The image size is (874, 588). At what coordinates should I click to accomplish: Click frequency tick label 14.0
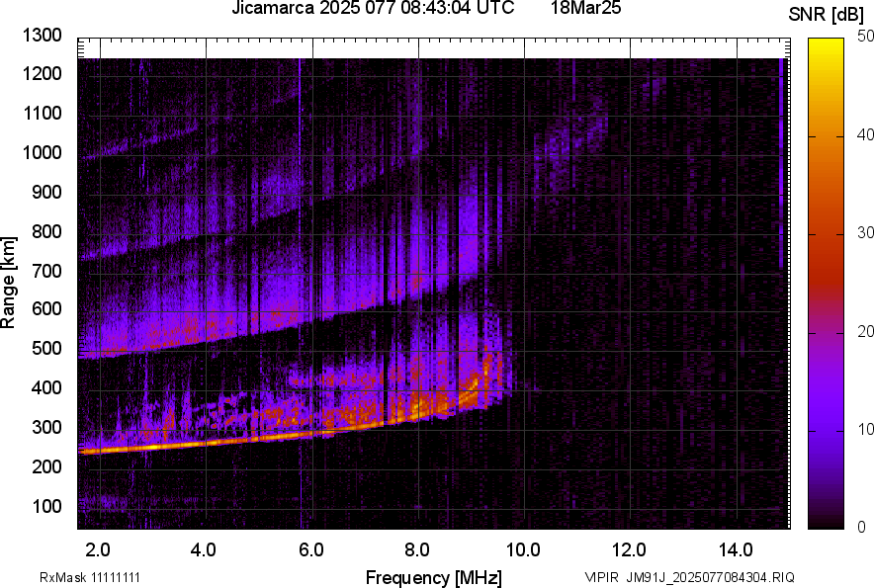tap(736, 550)
